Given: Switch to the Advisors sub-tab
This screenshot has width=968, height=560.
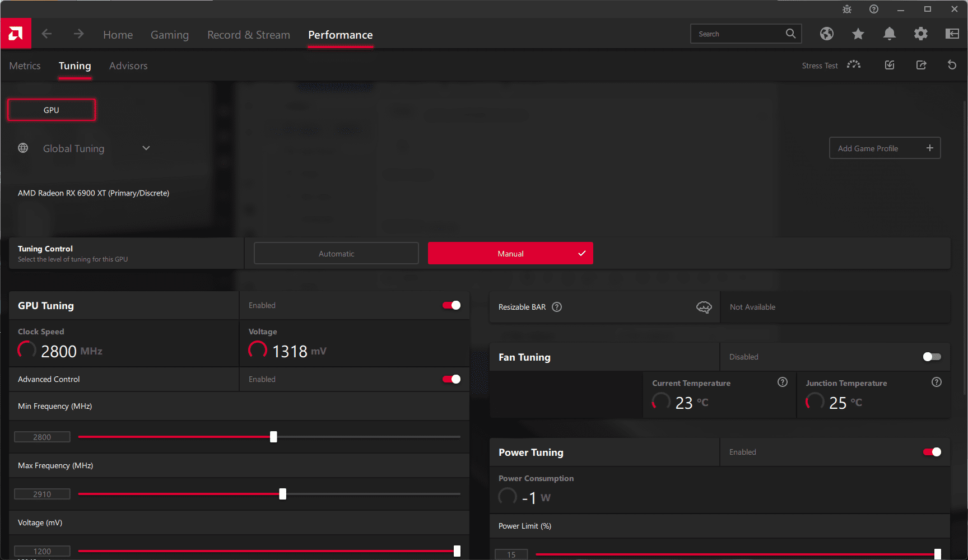Looking at the screenshot, I should point(128,66).
